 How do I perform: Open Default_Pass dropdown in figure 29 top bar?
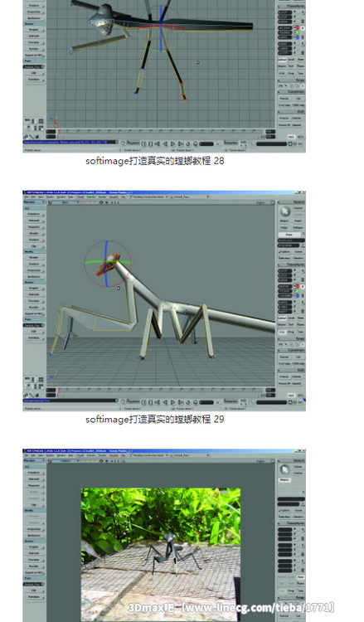click(191, 197)
